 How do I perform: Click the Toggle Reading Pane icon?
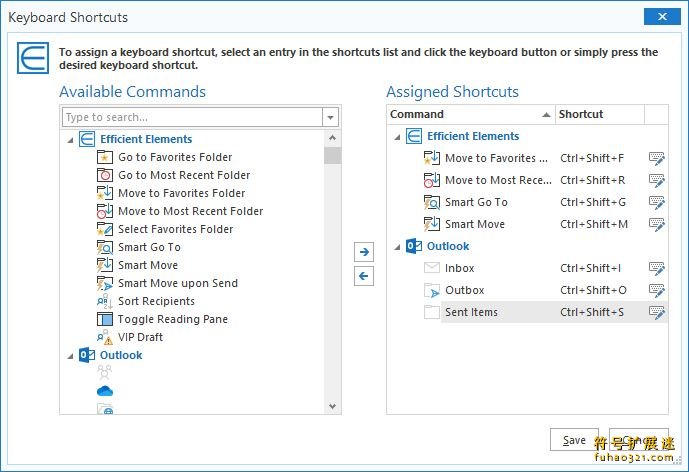click(105, 319)
